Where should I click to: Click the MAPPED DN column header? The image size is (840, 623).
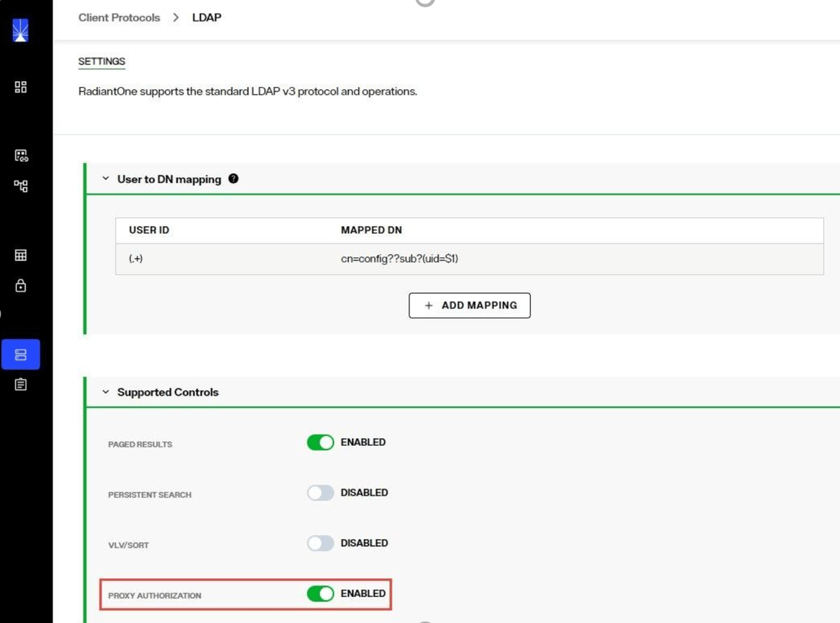[x=371, y=230]
